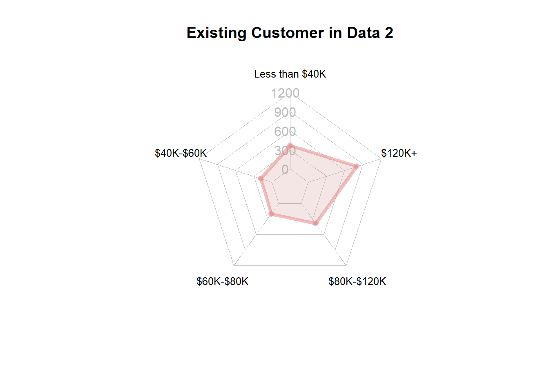Click the chart title Existing Customer in Data 2
Screen dimensions: 549x392
(x=290, y=33)
